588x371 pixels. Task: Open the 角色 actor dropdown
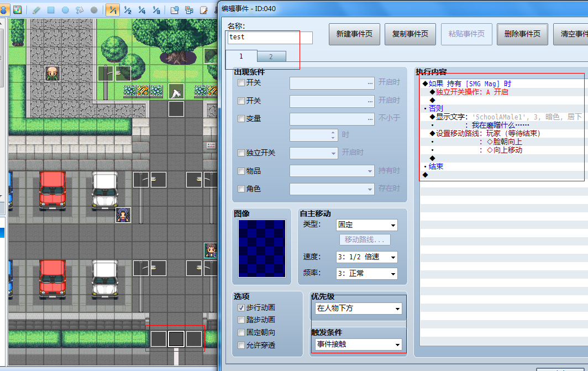click(x=332, y=189)
